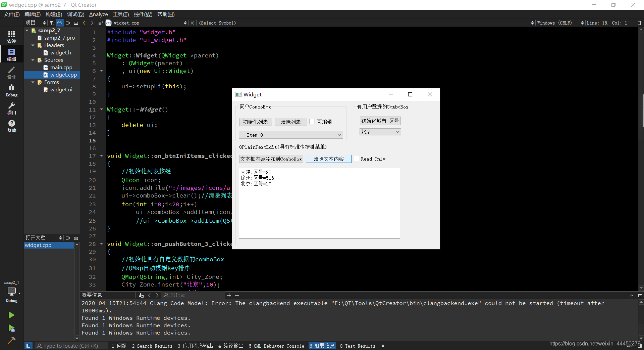This screenshot has height=350, width=644.
Task: Collapse the samp2_7 project tree node
Action: point(27,31)
